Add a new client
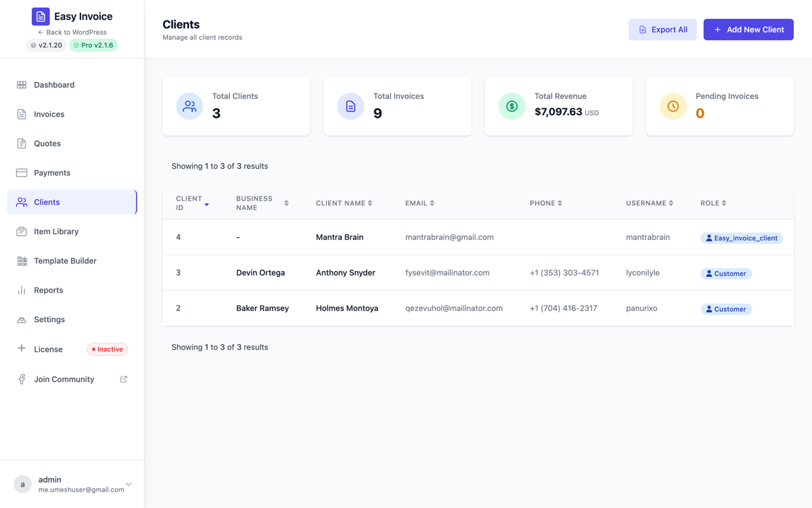The image size is (812, 508). [748, 30]
